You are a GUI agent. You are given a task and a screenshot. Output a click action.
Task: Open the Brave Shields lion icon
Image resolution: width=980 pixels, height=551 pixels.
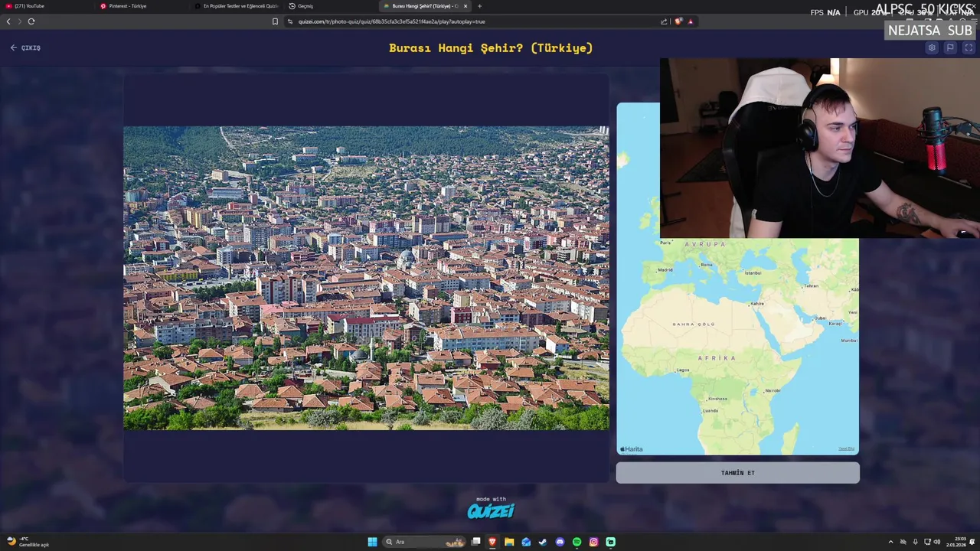coord(678,21)
